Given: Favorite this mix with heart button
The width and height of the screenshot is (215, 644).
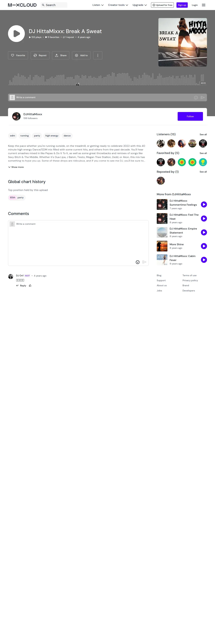Looking at the screenshot, I should 18,55.
